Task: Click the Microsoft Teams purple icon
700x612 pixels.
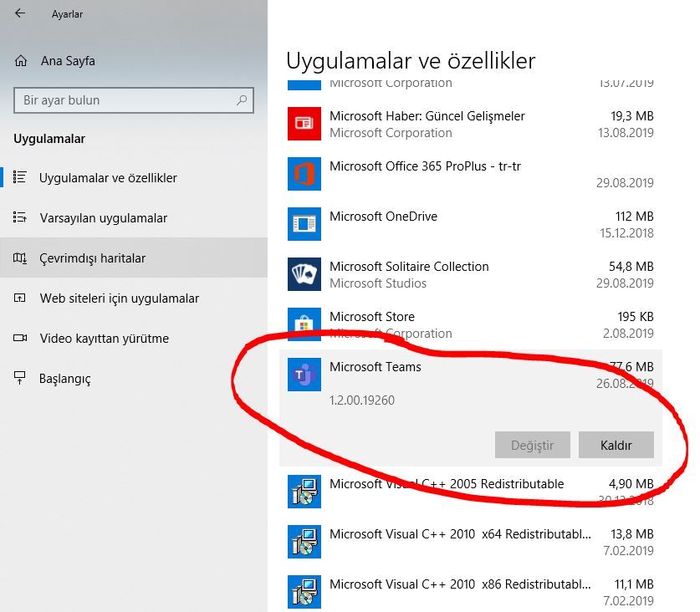Action: [304, 375]
